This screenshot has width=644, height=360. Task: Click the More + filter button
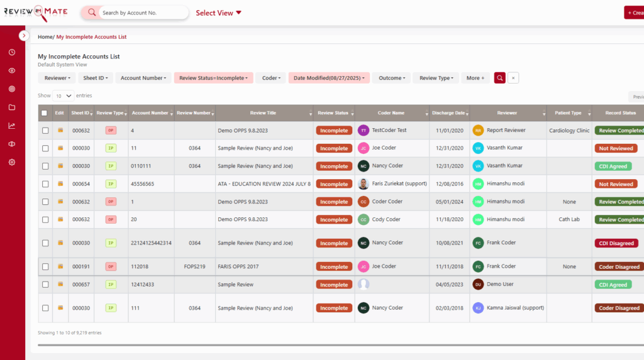click(475, 78)
